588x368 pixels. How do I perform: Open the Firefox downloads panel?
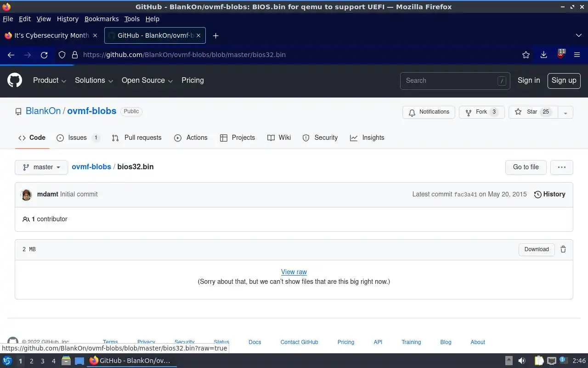coord(543,55)
